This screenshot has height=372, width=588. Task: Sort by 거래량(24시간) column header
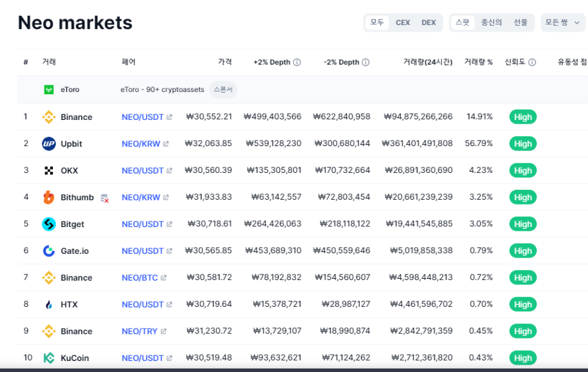(x=428, y=62)
